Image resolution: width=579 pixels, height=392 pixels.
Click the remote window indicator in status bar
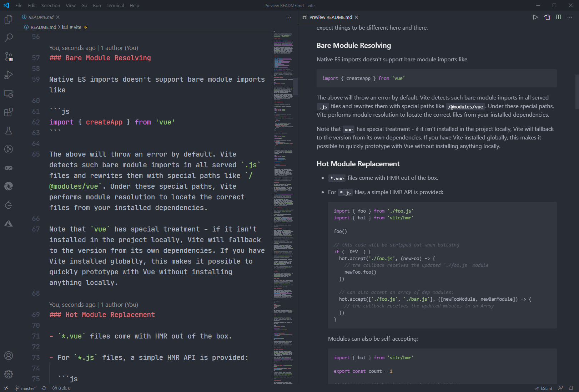click(6, 388)
